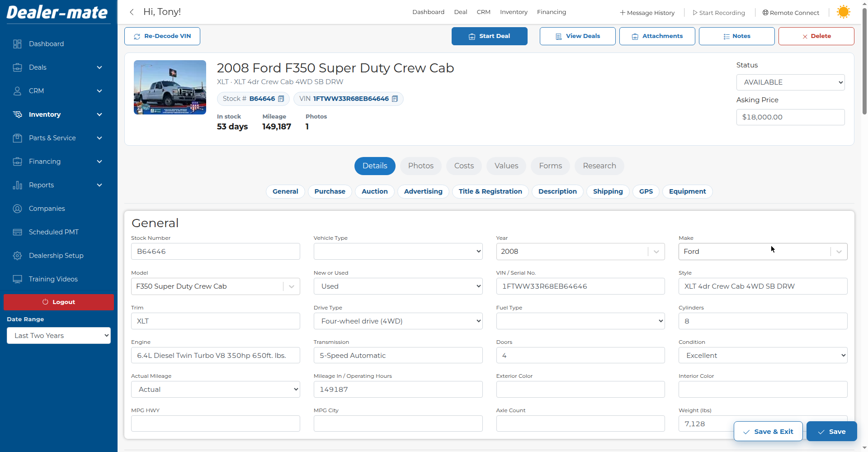Click the Logout button

pyautogui.click(x=59, y=302)
